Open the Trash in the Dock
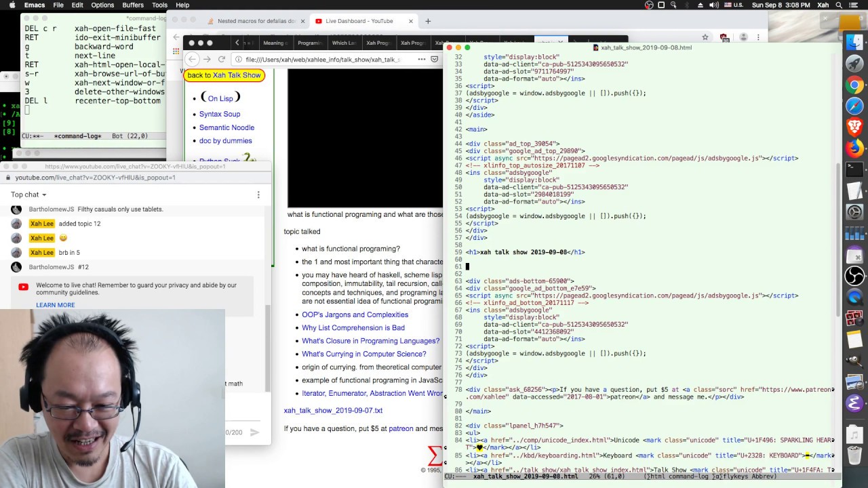The height and width of the screenshot is (488, 868). 854,454
